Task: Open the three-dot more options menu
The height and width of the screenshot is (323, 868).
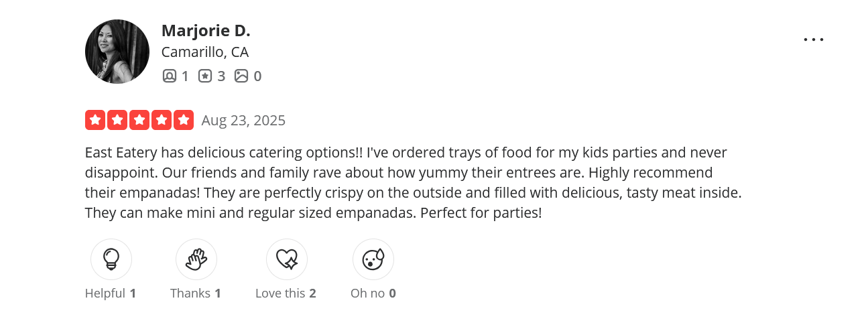Action: 814,40
